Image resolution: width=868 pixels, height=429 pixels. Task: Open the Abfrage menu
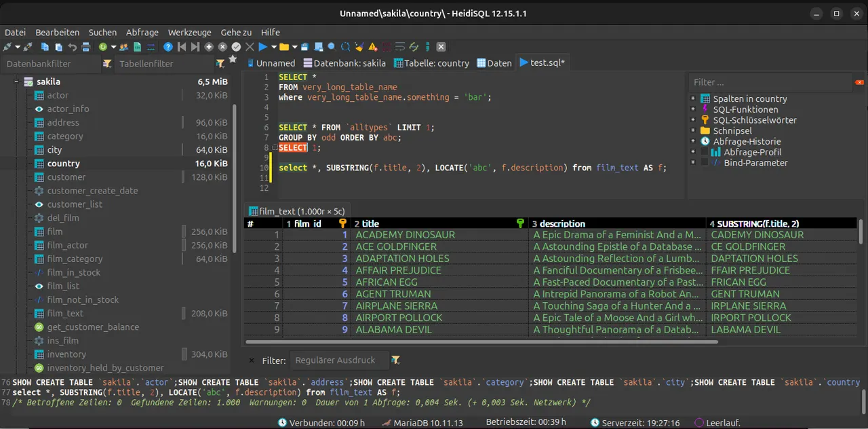pyautogui.click(x=142, y=32)
